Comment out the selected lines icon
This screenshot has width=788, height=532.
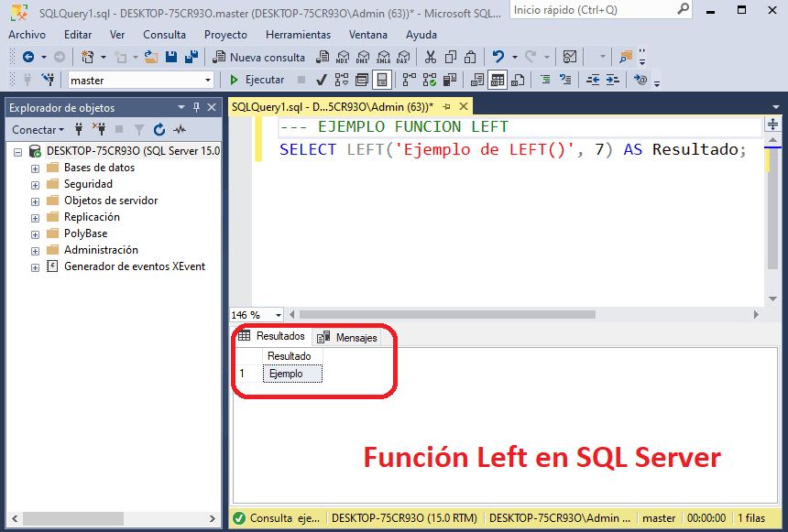coord(545,80)
